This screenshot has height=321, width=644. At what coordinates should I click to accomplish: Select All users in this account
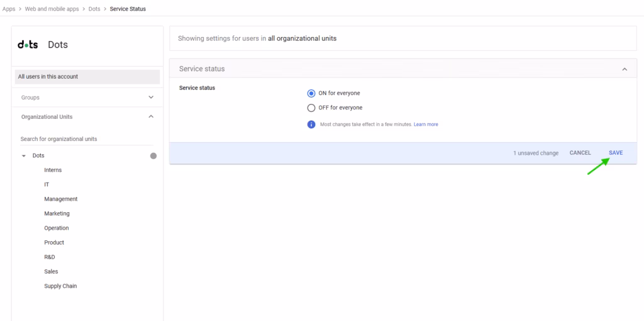tap(87, 77)
